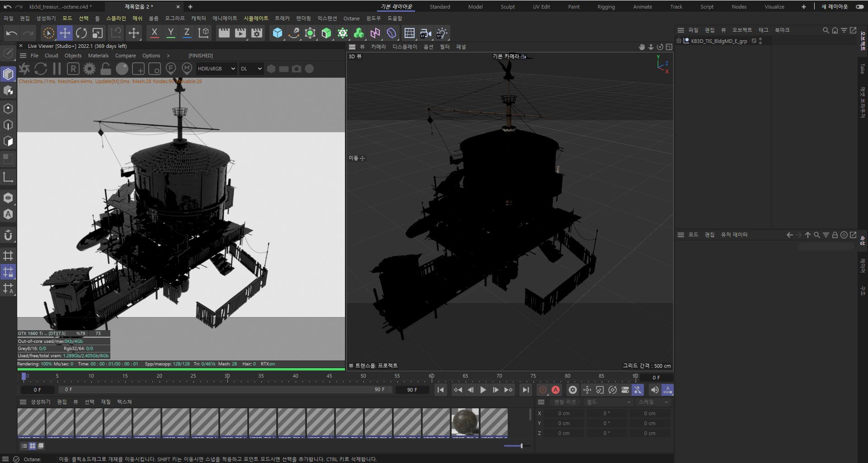The height and width of the screenshot is (463, 868).
Task: Open the DL kernel dropdown
Action: 251,69
